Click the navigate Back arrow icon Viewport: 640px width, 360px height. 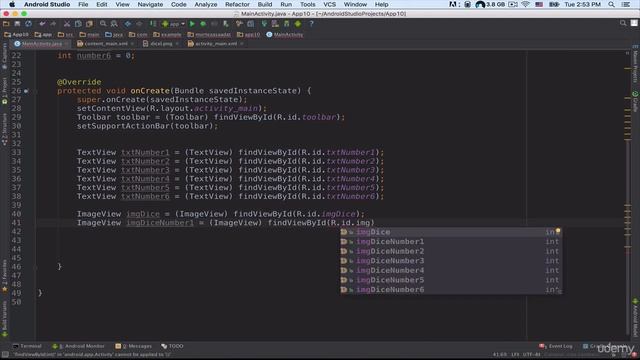pyautogui.click(x=128, y=24)
